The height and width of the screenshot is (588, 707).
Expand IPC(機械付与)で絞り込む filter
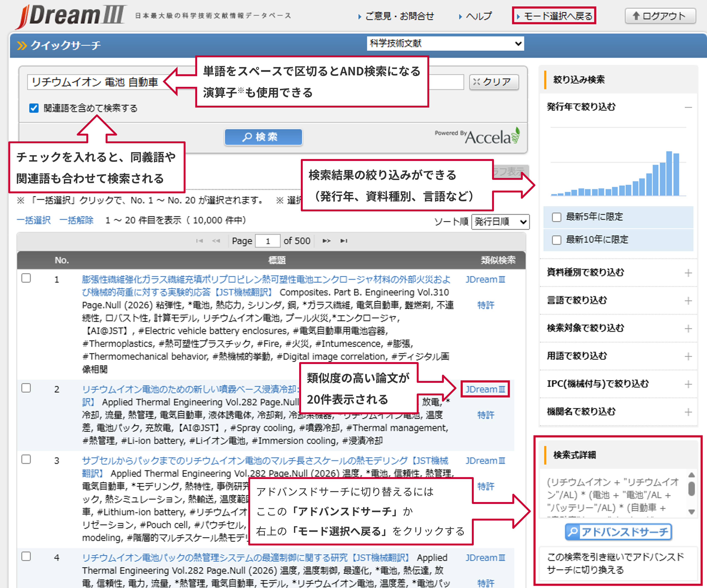(688, 384)
